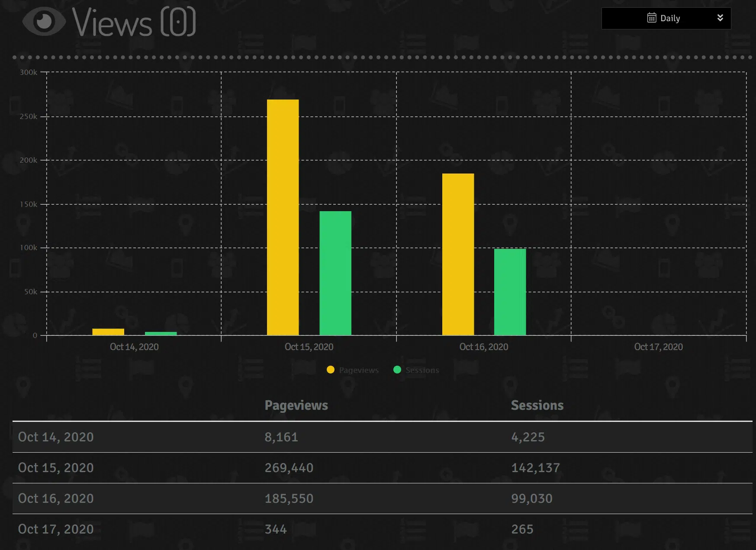Toggle the Pageviews series in the legend
Viewport: 756px width, 550px height.
tap(359, 370)
